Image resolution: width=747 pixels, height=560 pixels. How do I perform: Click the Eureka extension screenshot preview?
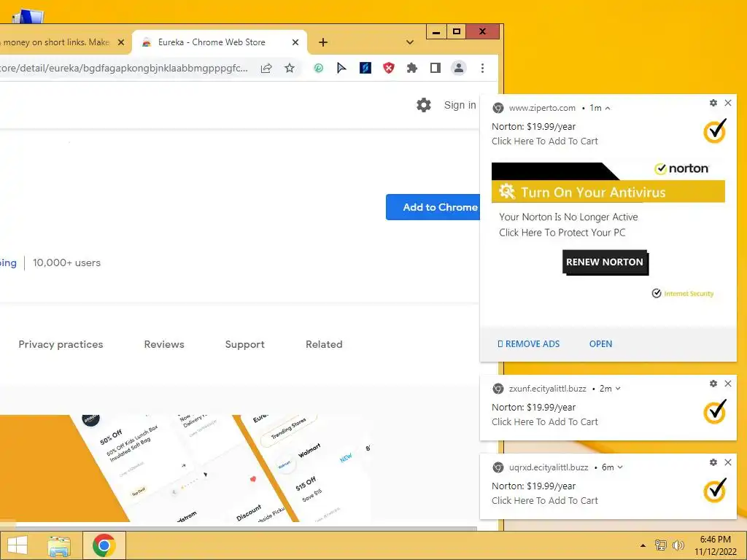point(186,468)
